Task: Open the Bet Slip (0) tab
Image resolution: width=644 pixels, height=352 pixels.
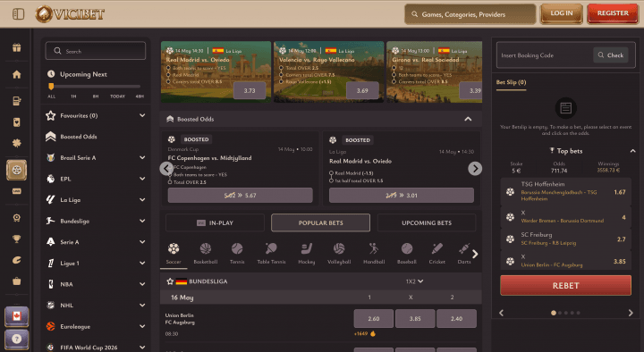Action: point(511,82)
